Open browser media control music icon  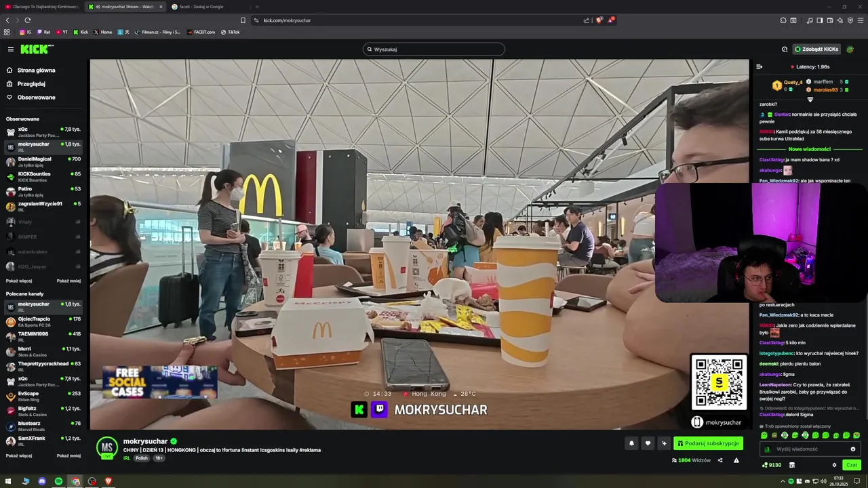pyautogui.click(x=810, y=20)
